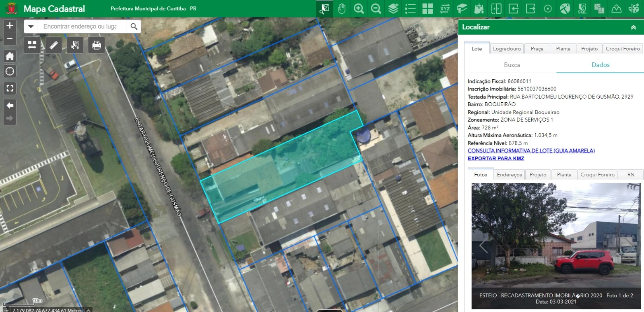This screenshot has width=644, height=312.
Task: Select the Zoneamento ZONA DE SERVIÇOS 1 text
Action: (x=510, y=120)
